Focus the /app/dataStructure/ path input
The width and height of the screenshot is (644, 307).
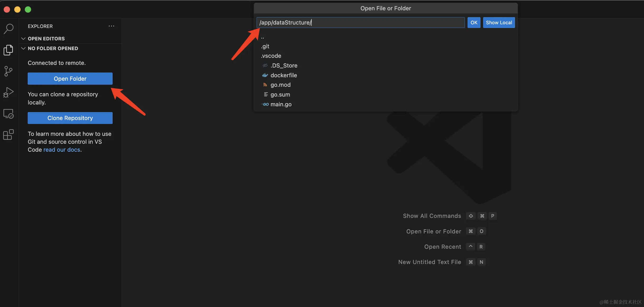click(360, 22)
